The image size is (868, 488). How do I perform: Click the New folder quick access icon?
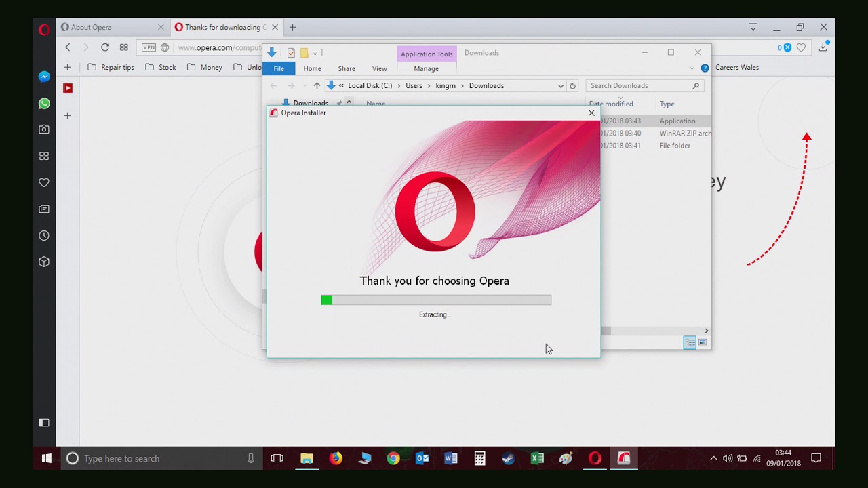[304, 53]
